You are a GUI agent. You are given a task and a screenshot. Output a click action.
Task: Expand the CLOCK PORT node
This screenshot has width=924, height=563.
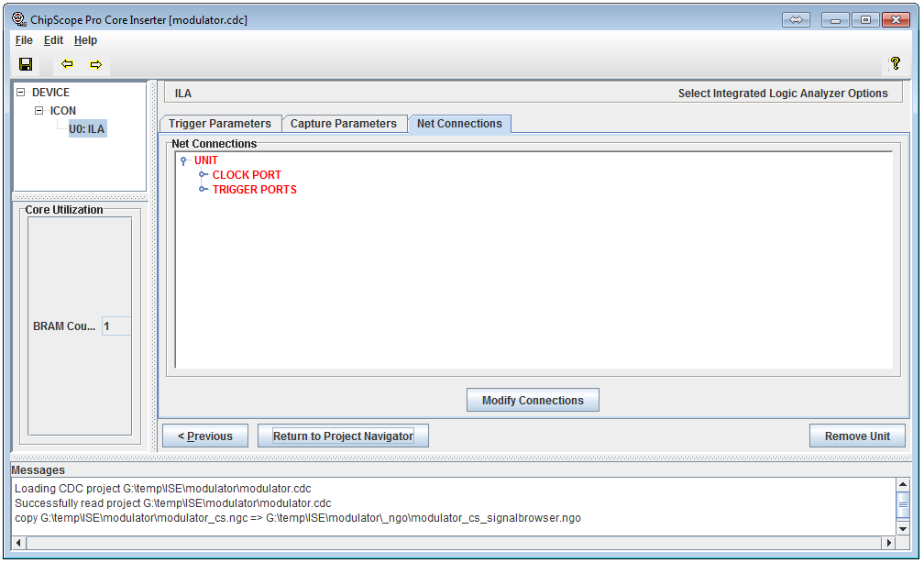coord(203,174)
